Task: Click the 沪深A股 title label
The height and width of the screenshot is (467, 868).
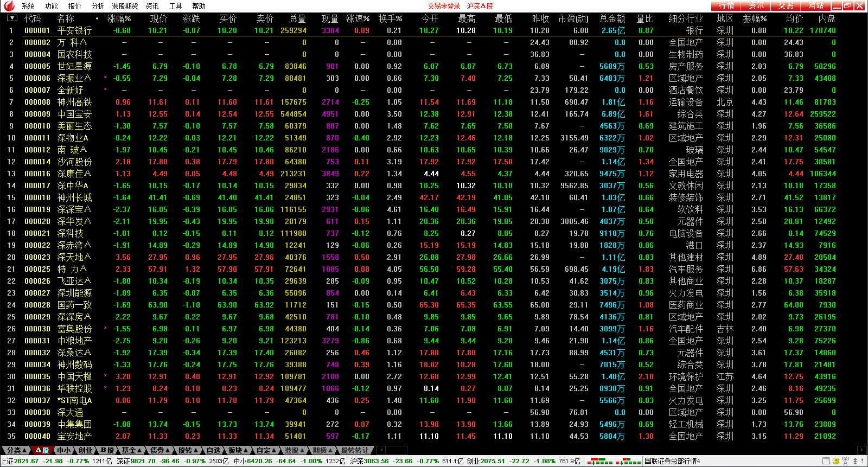Action: pyautogui.click(x=480, y=6)
